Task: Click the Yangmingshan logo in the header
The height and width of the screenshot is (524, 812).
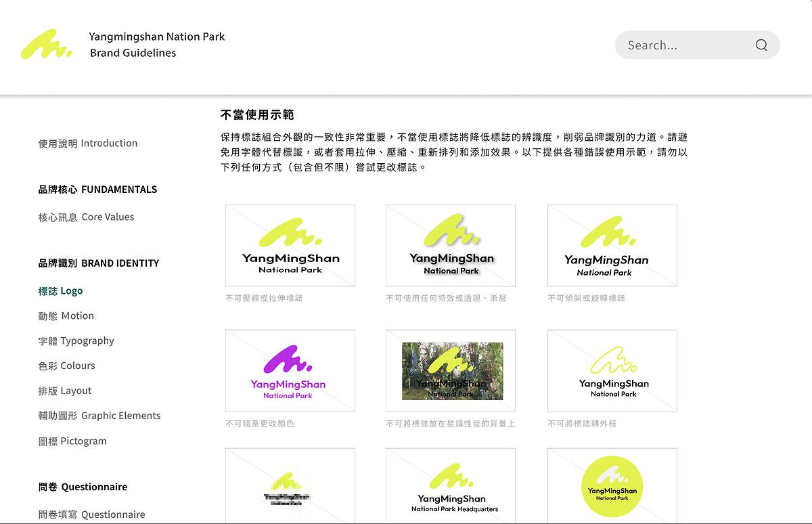Action: point(46,45)
